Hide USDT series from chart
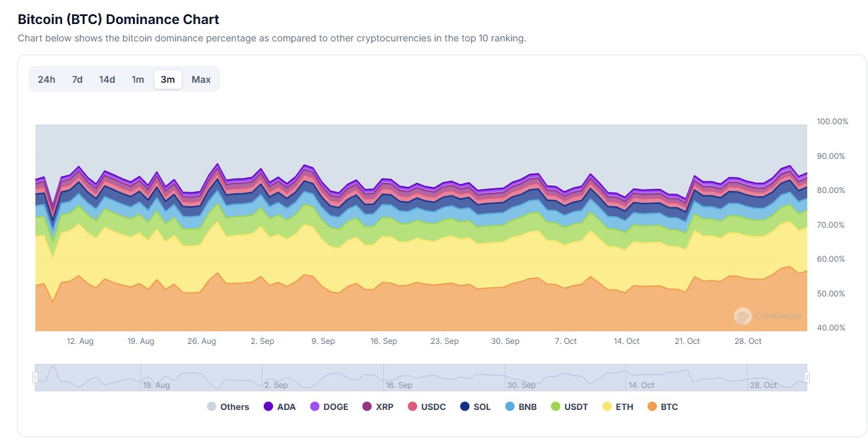The image size is (868, 442). point(570,407)
